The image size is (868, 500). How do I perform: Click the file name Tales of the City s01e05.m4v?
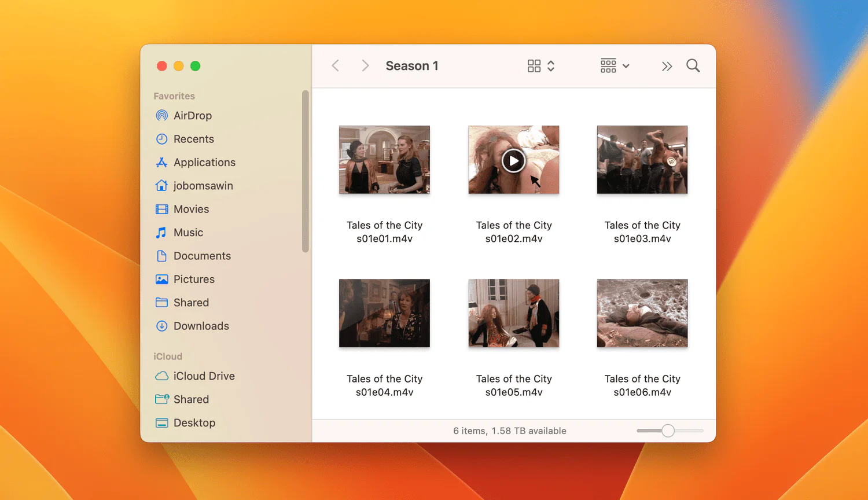tap(514, 385)
